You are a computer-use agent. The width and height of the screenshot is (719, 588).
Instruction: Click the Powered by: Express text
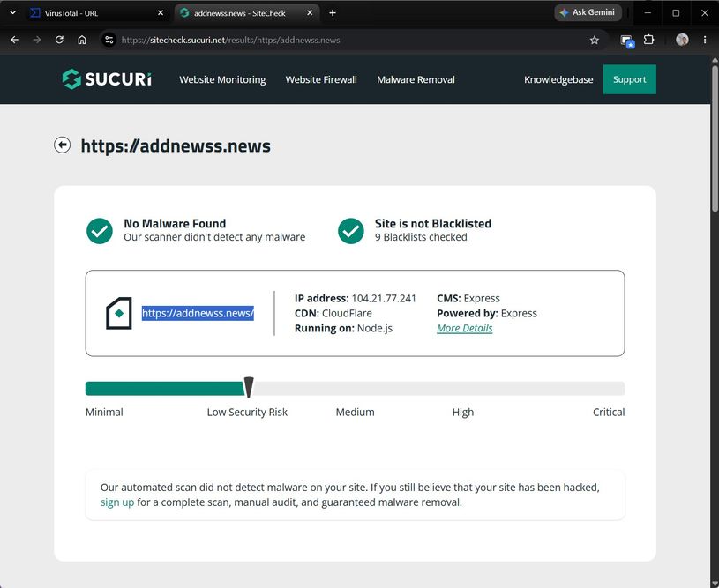[487, 314]
